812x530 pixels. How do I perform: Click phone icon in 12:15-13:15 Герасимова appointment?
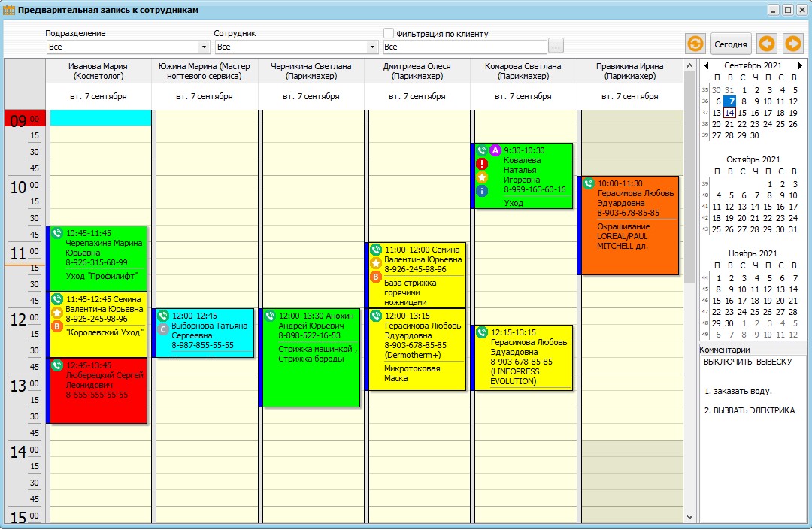coord(482,332)
